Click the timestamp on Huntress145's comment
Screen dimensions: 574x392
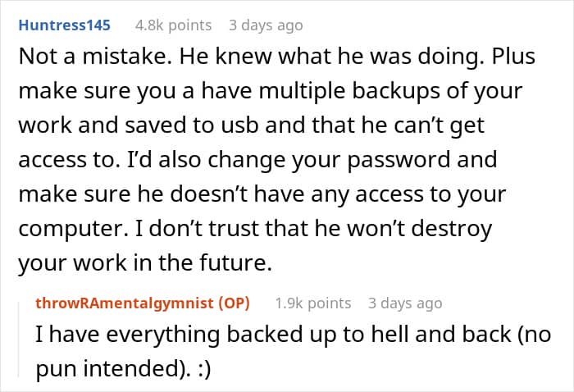tap(266, 25)
